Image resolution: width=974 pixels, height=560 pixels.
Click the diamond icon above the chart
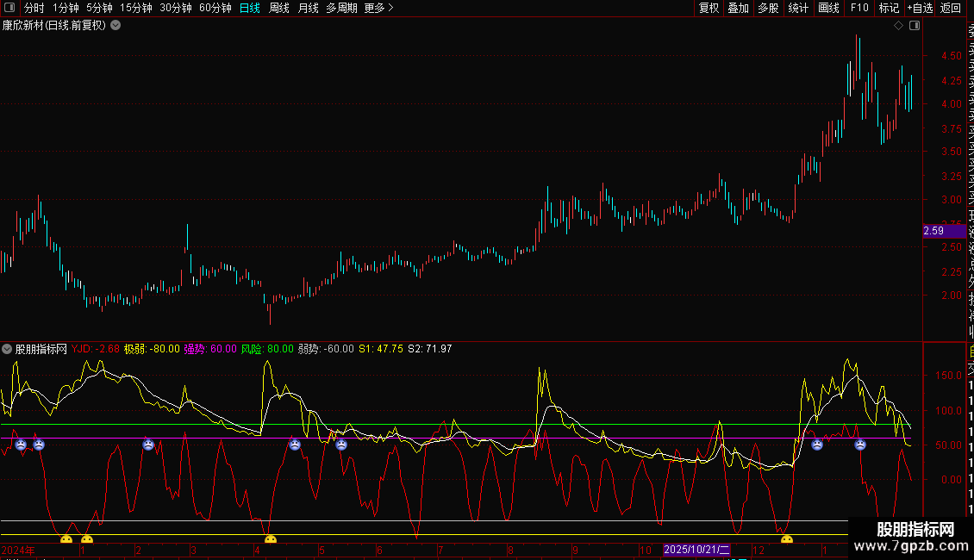[899, 26]
